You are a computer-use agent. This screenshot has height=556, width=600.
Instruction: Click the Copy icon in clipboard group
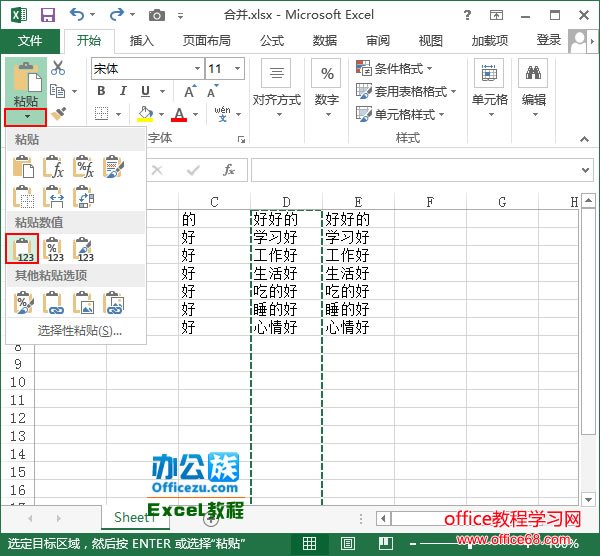(x=58, y=91)
